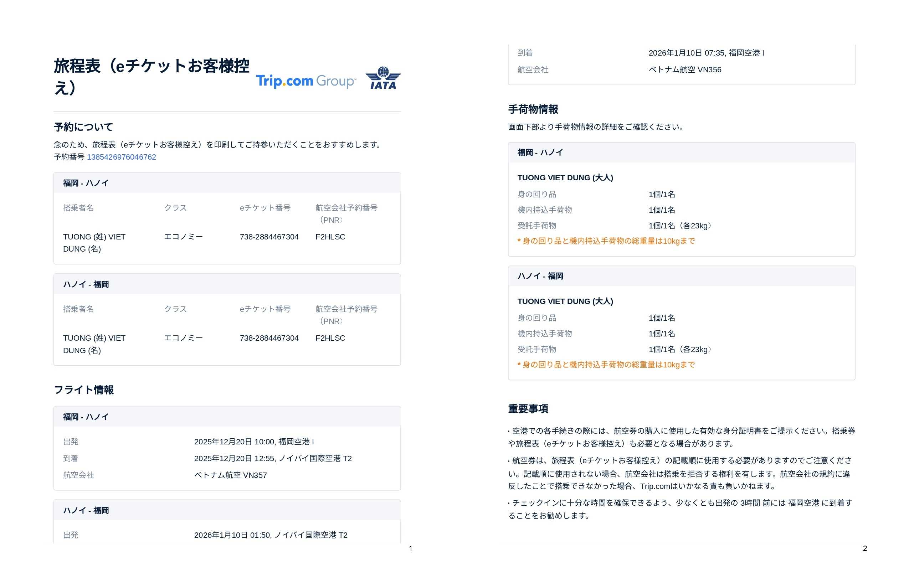Click orange 10kg note in ハノイ - 福岡 baggage
The width and height of the screenshot is (909, 588).
[606, 365]
